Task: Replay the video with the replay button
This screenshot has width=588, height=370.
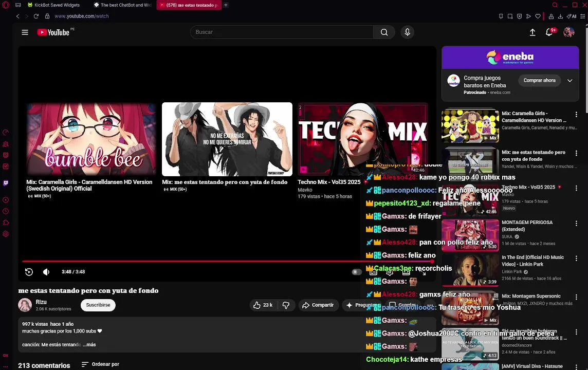Action: pyautogui.click(x=29, y=272)
